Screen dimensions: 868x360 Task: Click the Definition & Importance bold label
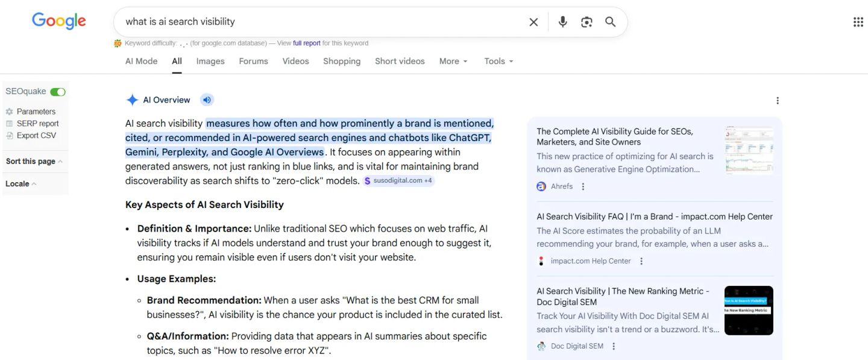click(194, 229)
